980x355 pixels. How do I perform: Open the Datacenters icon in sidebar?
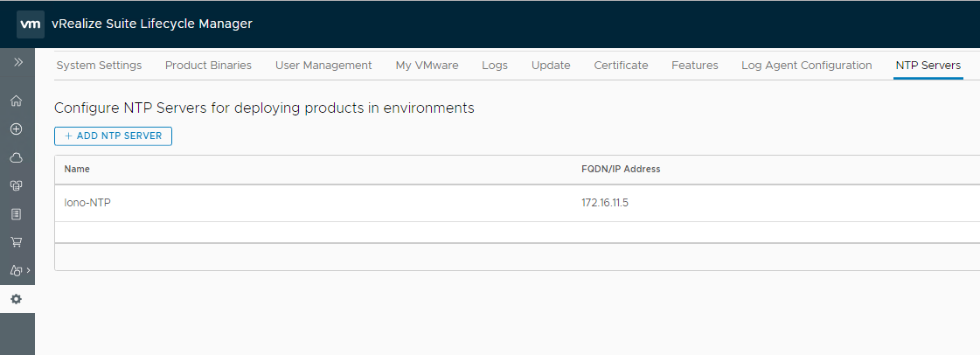(16, 185)
